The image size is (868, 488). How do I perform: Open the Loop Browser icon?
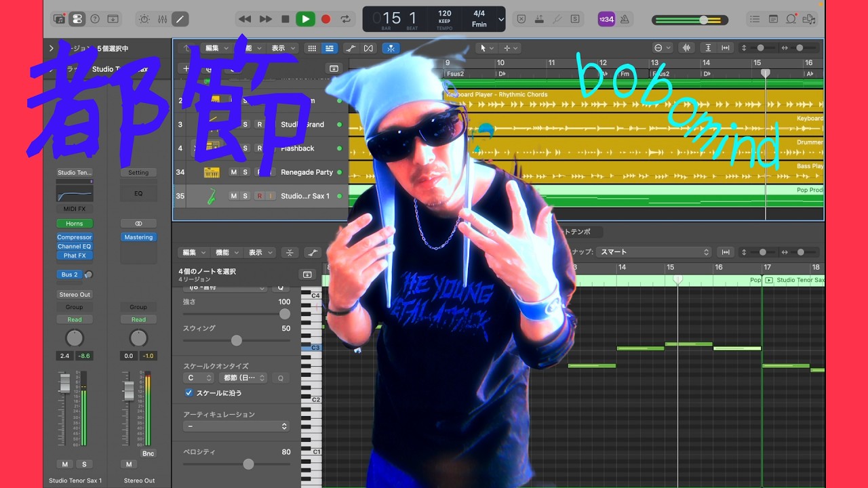pyautogui.click(x=791, y=19)
